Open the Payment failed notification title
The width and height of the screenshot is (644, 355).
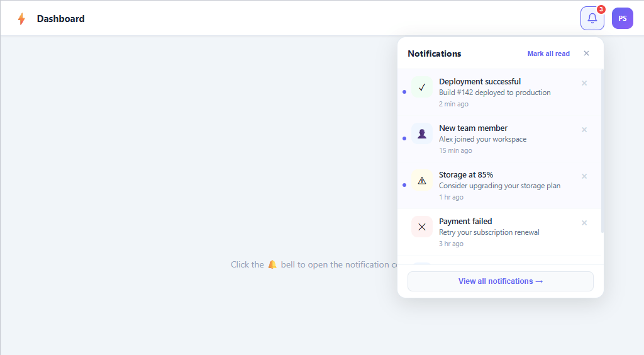pos(465,221)
